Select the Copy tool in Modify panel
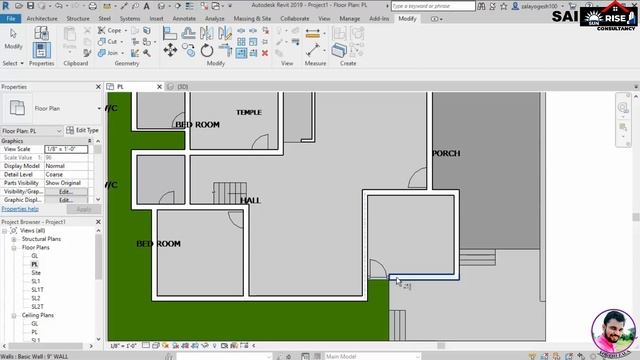Screen dimensions: 640x360 coord(188,50)
